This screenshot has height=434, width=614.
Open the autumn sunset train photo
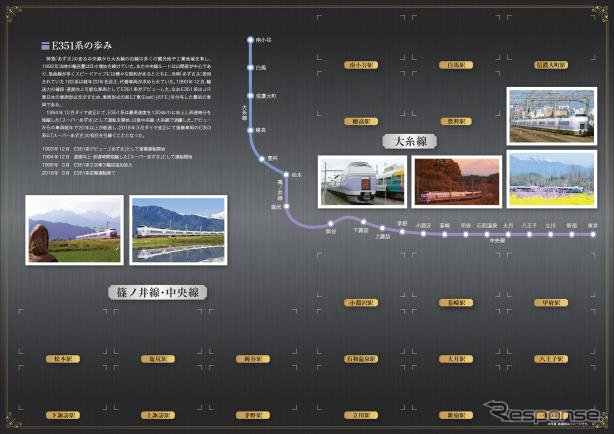(457, 181)
